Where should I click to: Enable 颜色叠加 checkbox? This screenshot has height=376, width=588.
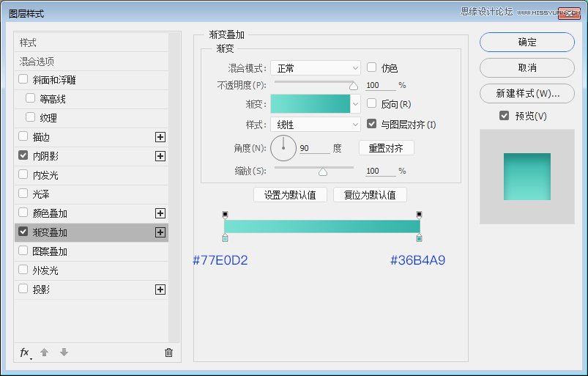(23, 213)
